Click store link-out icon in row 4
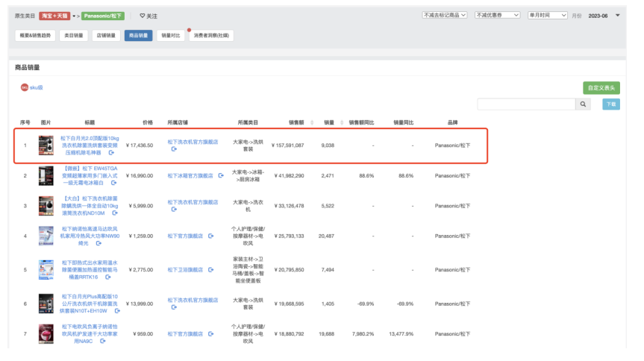This screenshot has height=361, width=644. coord(210,236)
